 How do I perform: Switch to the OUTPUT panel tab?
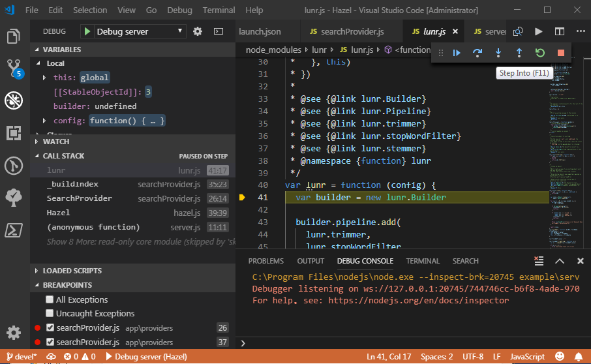(311, 261)
